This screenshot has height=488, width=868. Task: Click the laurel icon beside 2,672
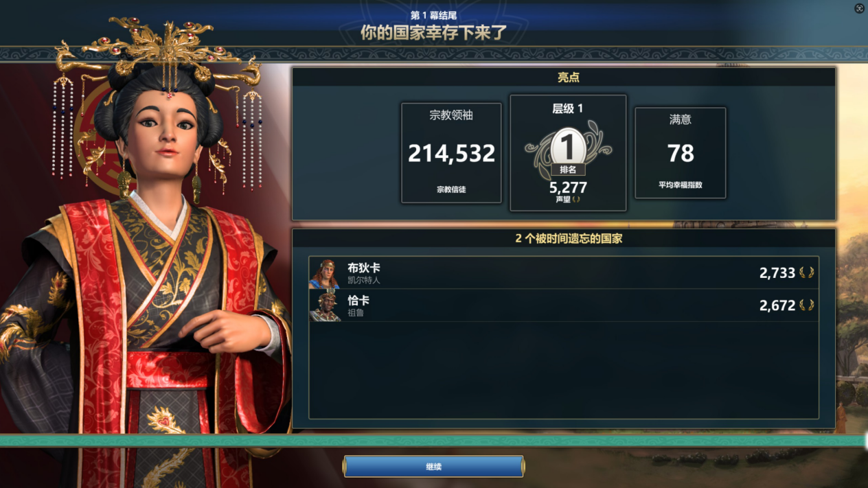806,305
